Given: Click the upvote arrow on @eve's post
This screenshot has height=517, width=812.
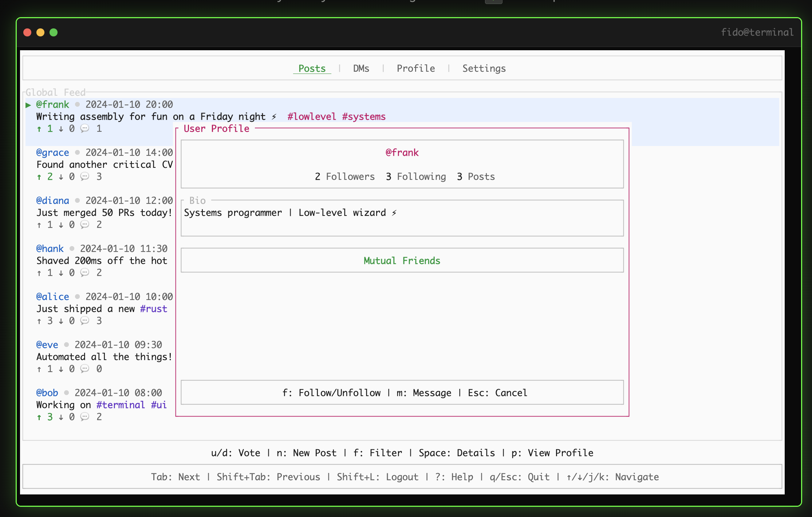Looking at the screenshot, I should point(39,369).
